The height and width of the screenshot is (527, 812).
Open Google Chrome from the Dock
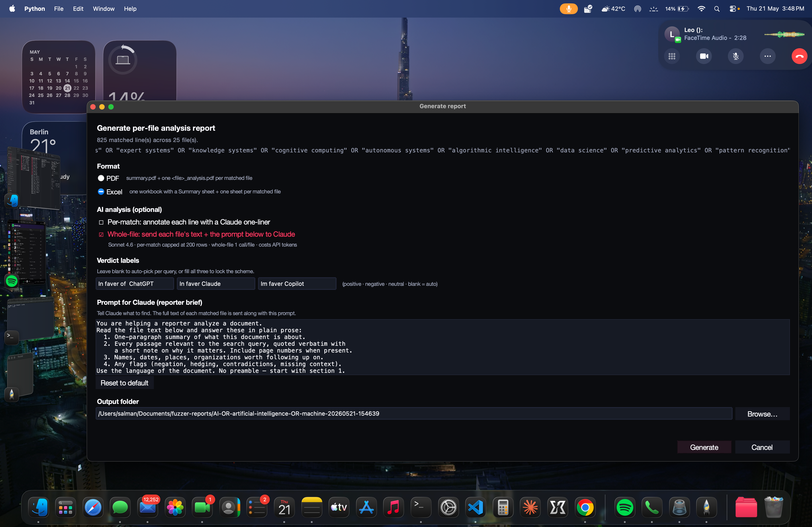point(585,507)
